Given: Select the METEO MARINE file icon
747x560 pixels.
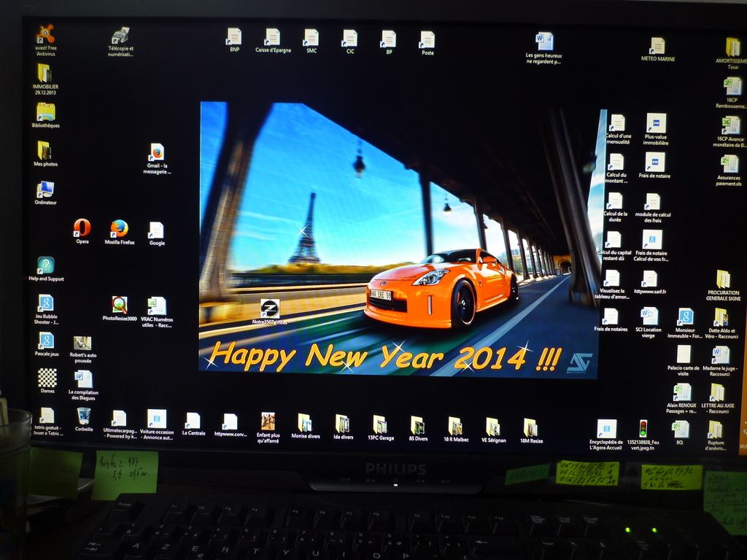Looking at the screenshot, I should point(657,45).
